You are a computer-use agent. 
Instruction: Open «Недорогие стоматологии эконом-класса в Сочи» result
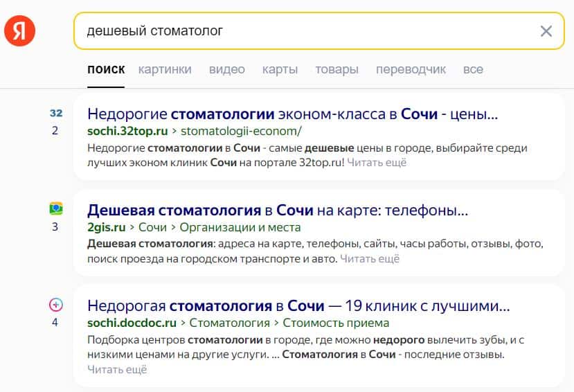[x=292, y=114]
